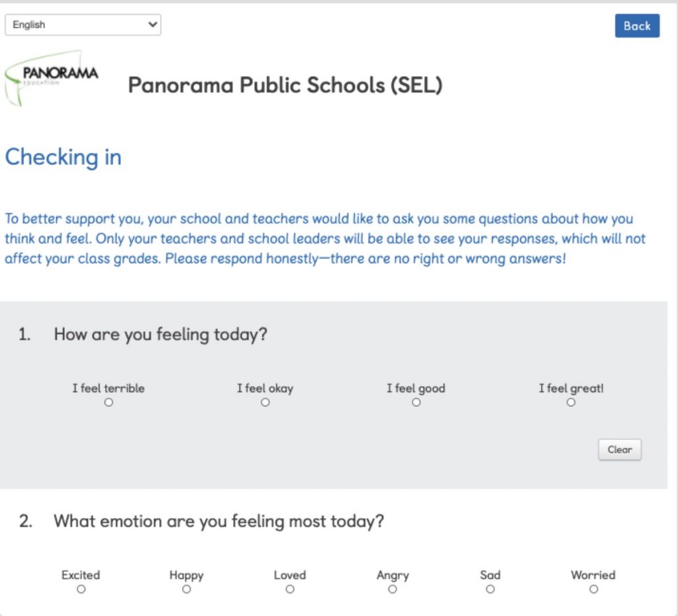
Task: Click the Back button
Action: (637, 26)
